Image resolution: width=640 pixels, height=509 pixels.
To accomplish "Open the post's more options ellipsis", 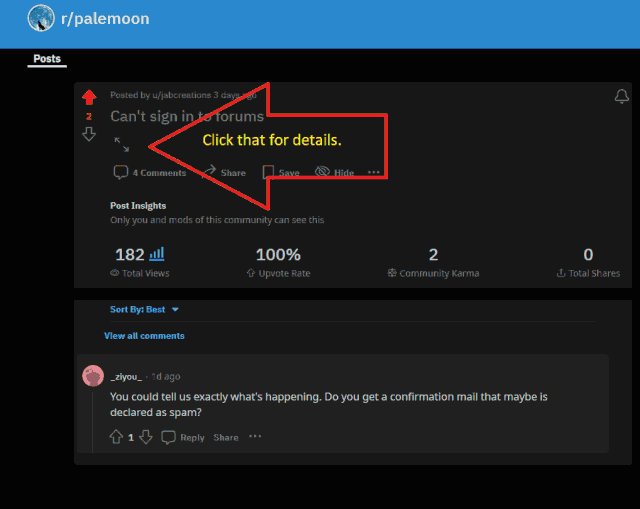I will pos(373,172).
